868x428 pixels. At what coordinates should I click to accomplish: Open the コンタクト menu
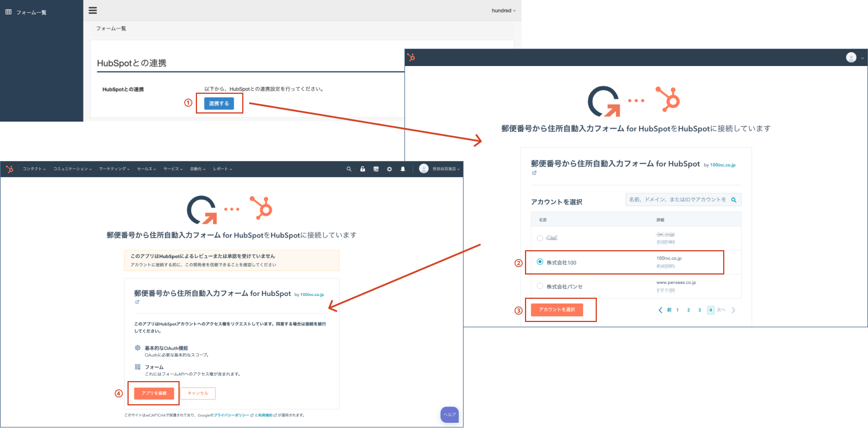click(35, 169)
